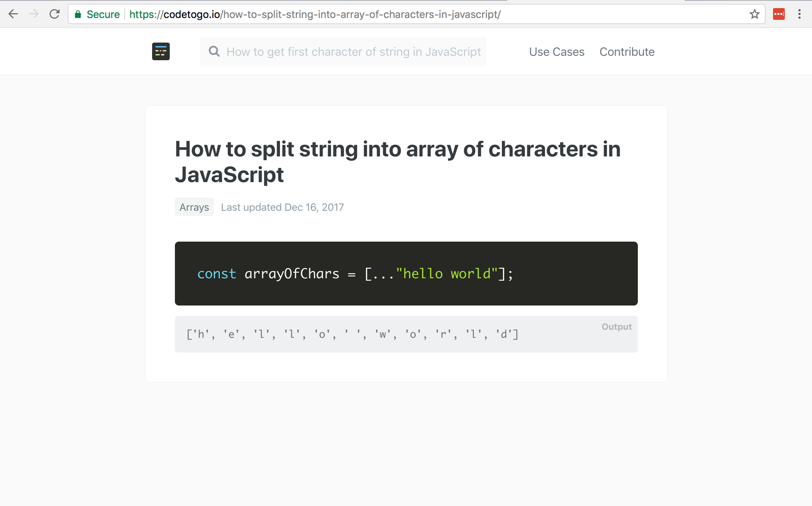812x506 pixels.
Task: Click the codetogo logo icon
Action: pos(161,51)
